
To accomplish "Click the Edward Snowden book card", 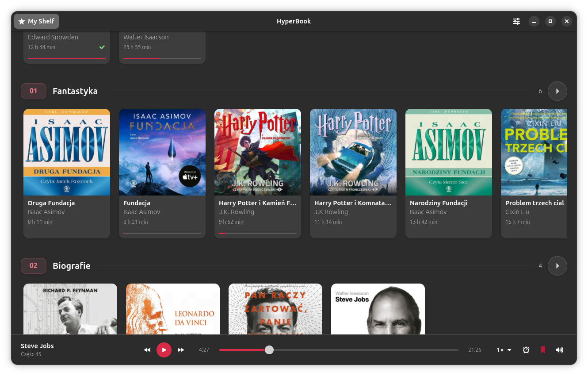I will [x=67, y=48].
